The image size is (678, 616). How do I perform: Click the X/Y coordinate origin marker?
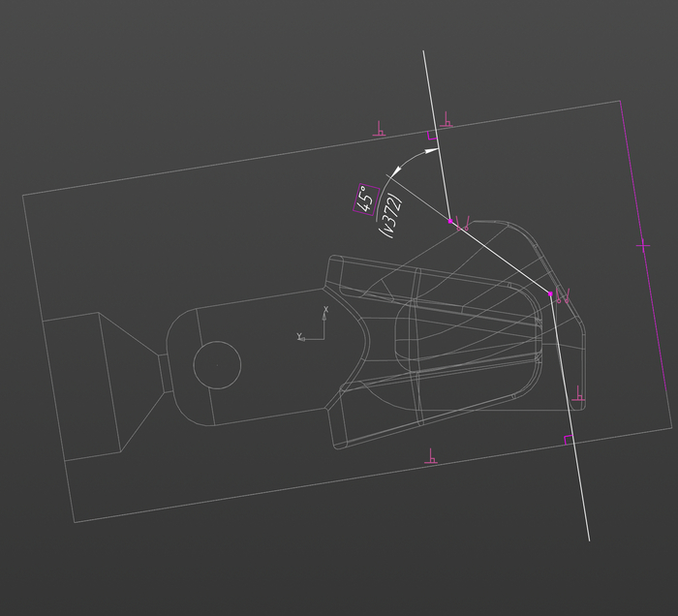click(323, 336)
